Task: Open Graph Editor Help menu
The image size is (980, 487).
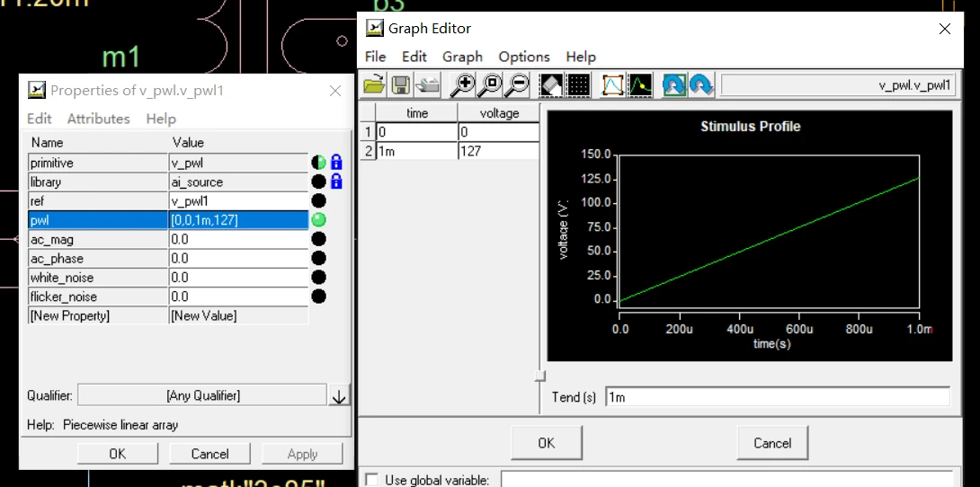Action: [x=581, y=57]
